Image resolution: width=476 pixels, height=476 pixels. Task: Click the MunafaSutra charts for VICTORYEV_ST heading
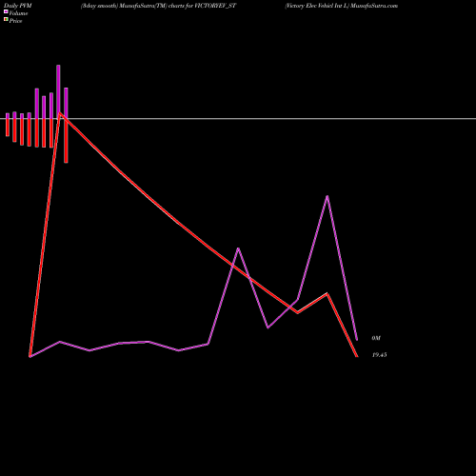pos(158,6)
